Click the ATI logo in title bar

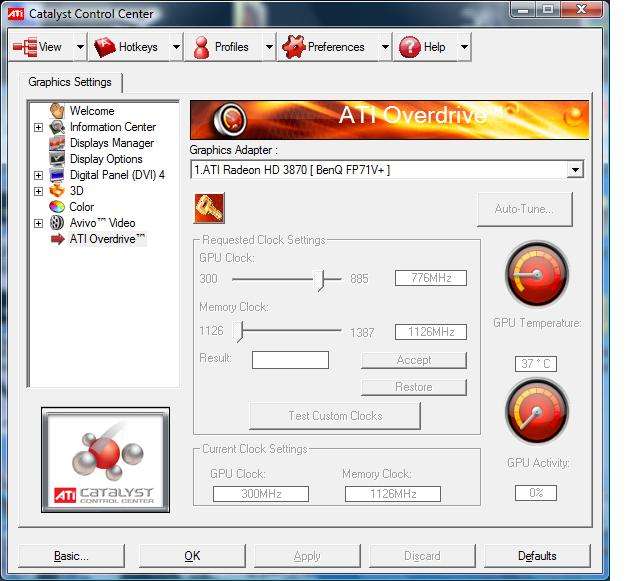[16, 14]
